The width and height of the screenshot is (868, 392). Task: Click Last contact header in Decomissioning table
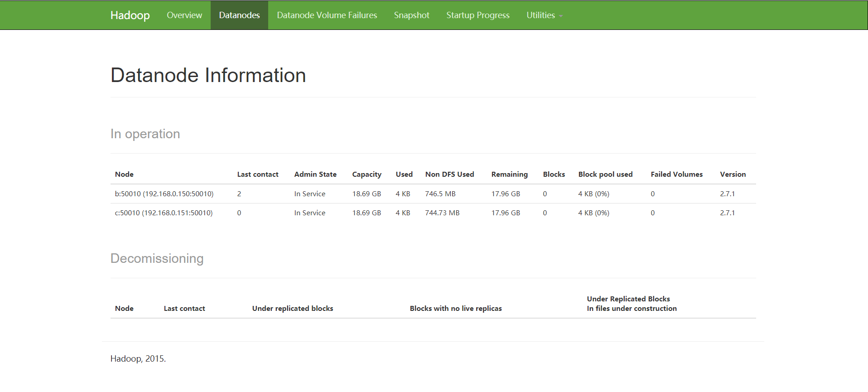point(184,308)
